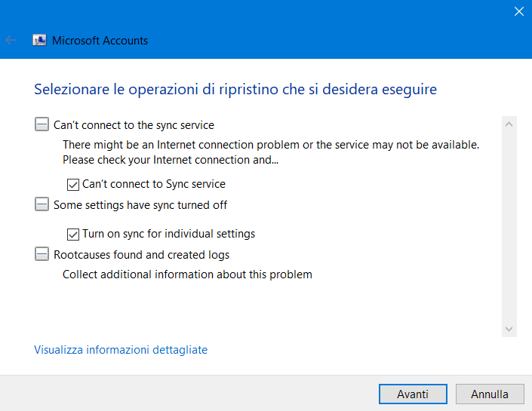Screen dimensions: 532x411
Task: Click the Microsoft Accounts window icon
Action: (x=40, y=41)
